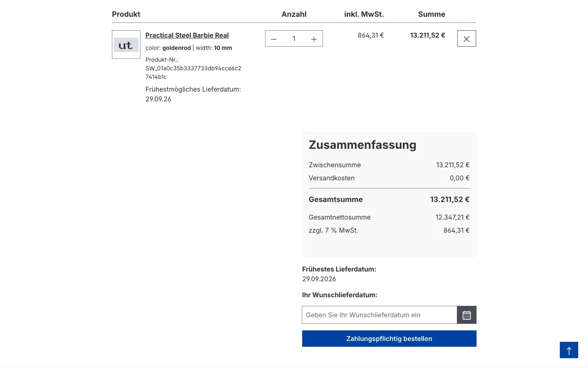Focus the Wunschlieferdatum input field
The image size is (588, 368).
click(379, 315)
